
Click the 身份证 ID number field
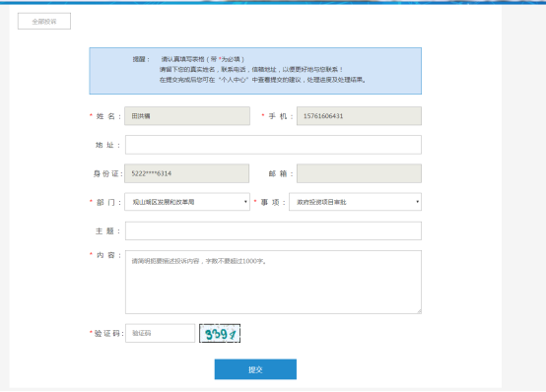click(x=186, y=173)
